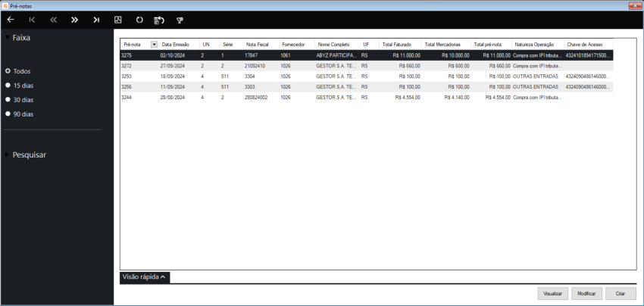Click the filter funnel icon
This screenshot has height=306, width=644.
180,20
